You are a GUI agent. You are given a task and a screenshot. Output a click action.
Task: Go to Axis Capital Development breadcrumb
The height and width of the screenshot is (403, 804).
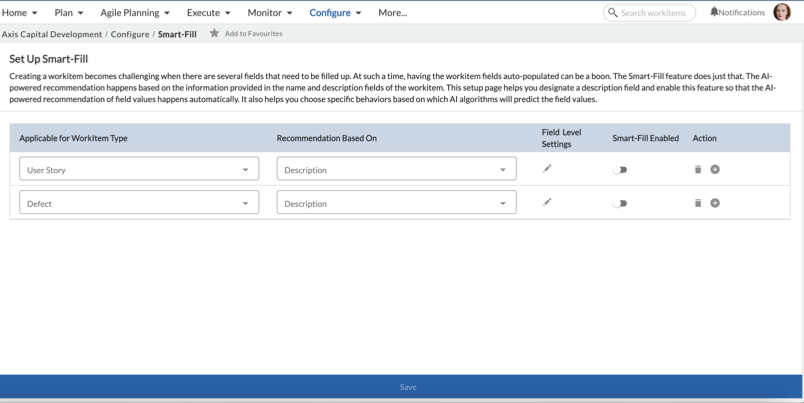click(x=52, y=34)
